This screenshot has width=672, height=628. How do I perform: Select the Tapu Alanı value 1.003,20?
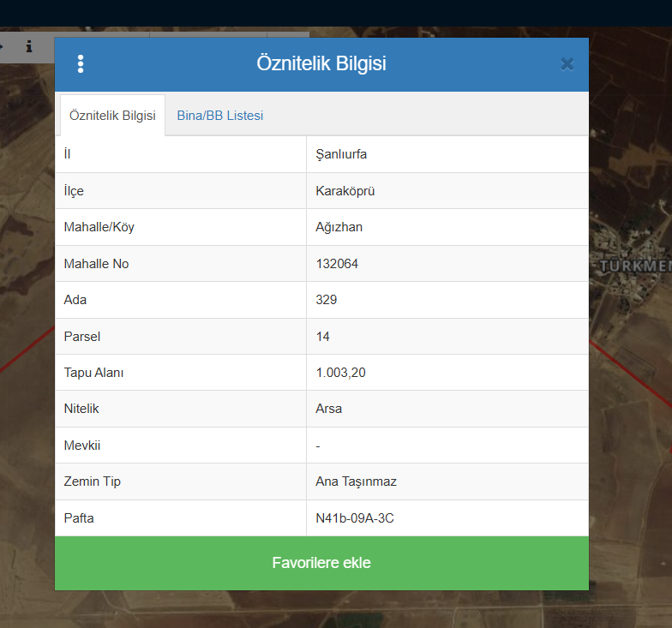[341, 373]
